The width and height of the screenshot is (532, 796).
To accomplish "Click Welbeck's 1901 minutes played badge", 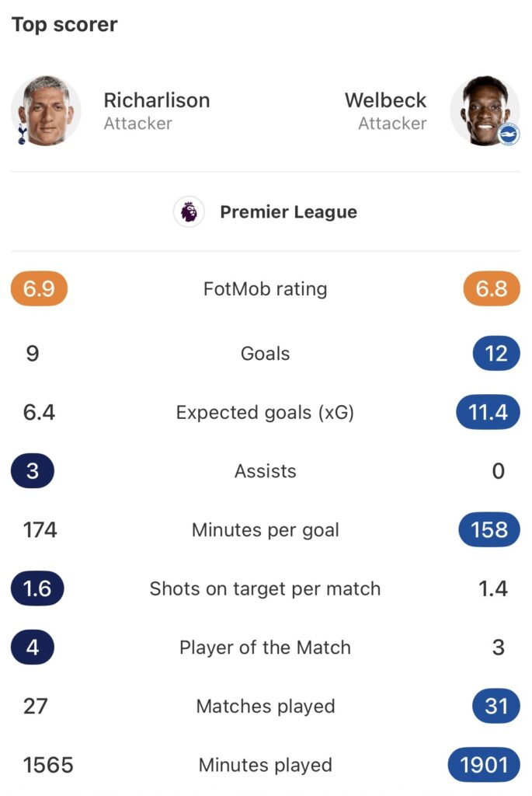I will pos(484,766).
